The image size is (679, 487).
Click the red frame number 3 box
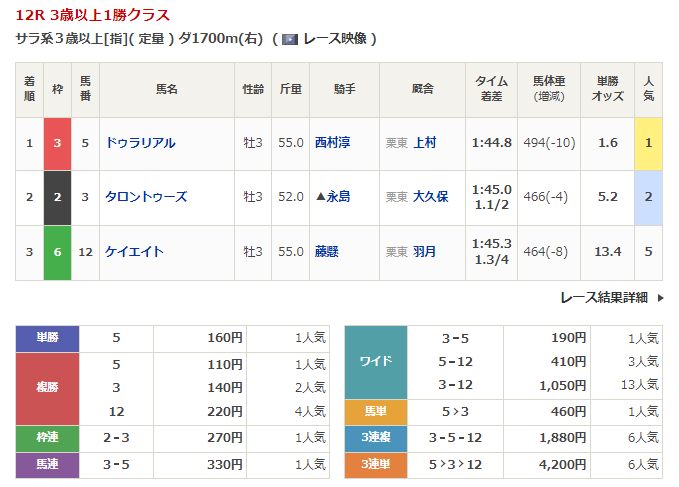pos(57,143)
